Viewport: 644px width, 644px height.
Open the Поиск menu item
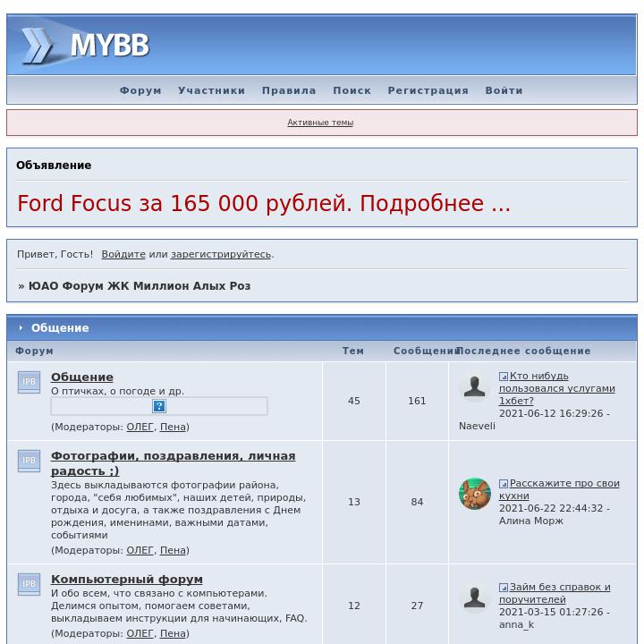point(352,90)
